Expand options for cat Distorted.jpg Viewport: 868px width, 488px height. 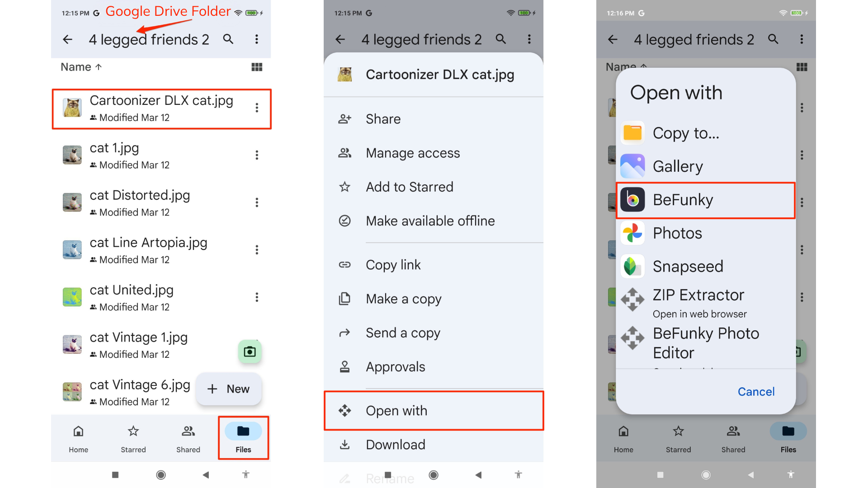tap(257, 202)
